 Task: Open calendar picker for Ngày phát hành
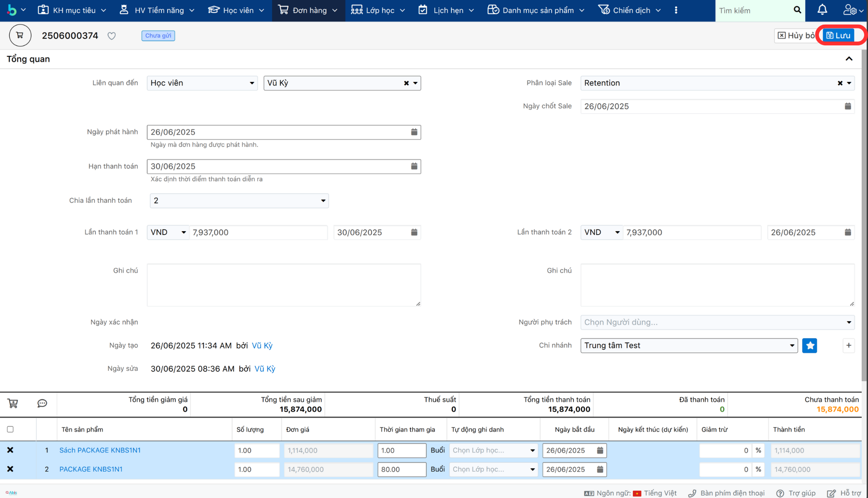click(414, 132)
